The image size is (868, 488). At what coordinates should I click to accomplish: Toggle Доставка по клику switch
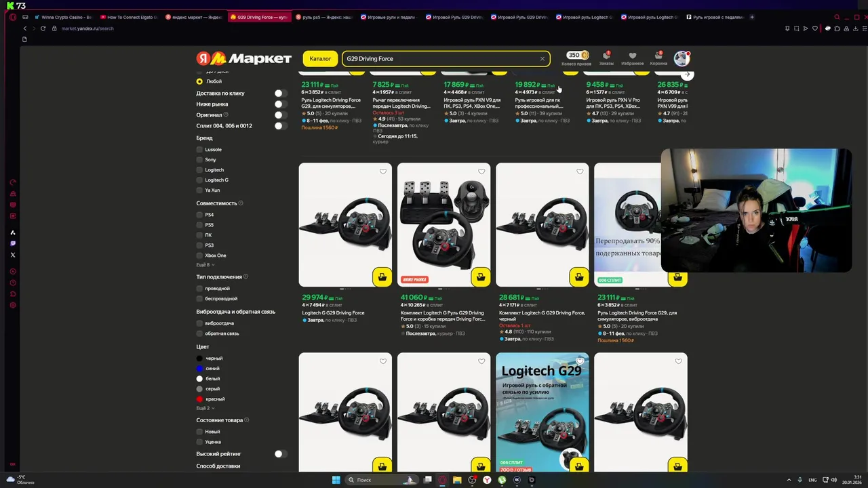coord(280,94)
